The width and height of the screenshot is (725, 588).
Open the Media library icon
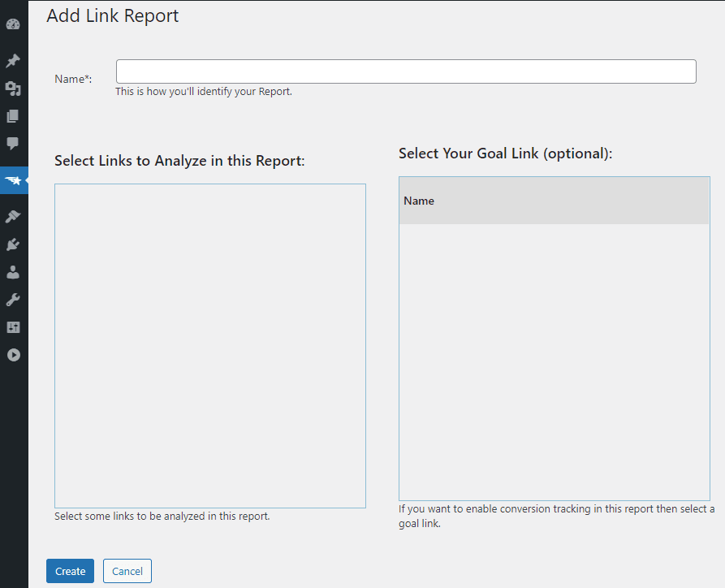13,89
